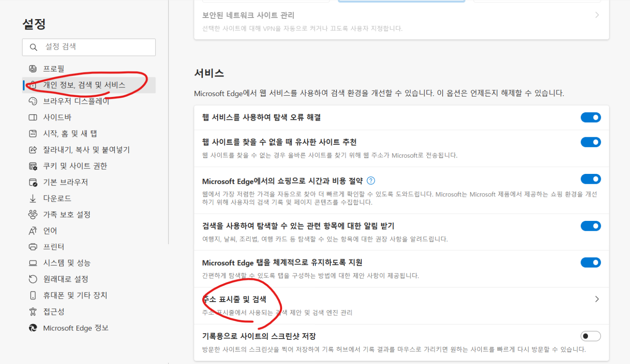Click the 접근성 accessibility icon
The height and width of the screenshot is (364, 630).
(x=33, y=312)
